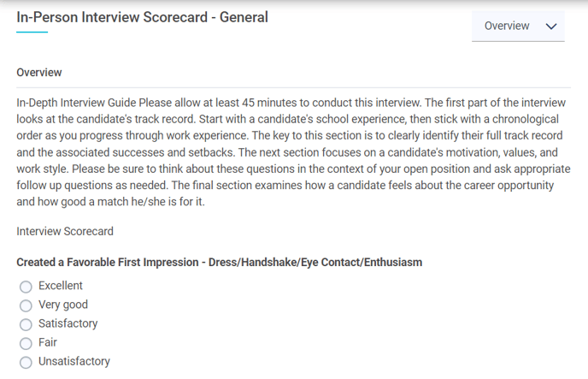Select the Unsatisfactory radio circle
588x379 pixels.
[x=26, y=362]
